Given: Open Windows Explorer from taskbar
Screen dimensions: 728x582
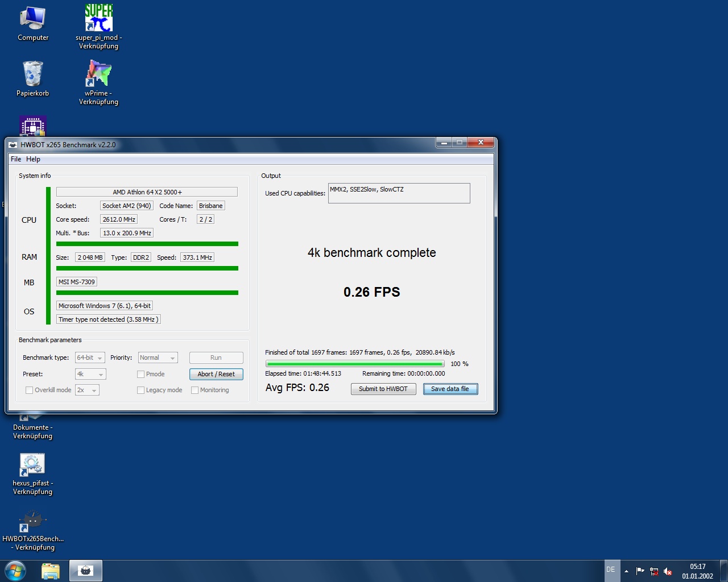Looking at the screenshot, I should pyautogui.click(x=51, y=571).
